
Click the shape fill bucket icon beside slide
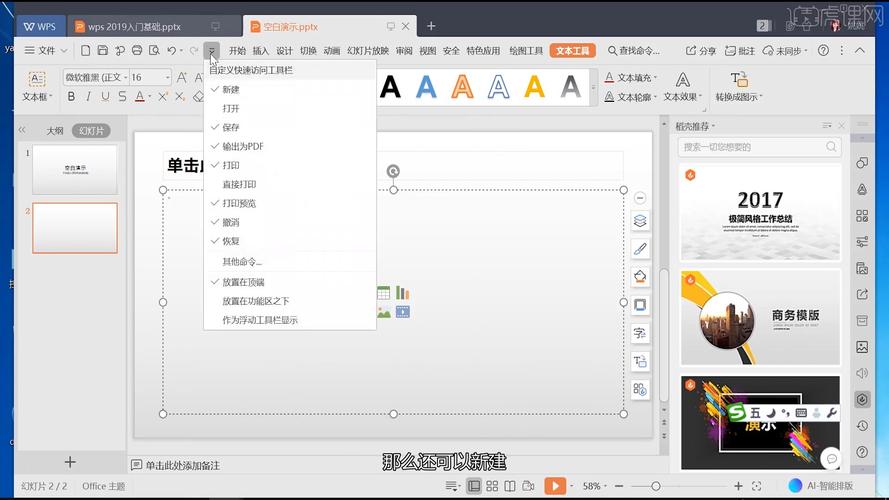click(640, 277)
